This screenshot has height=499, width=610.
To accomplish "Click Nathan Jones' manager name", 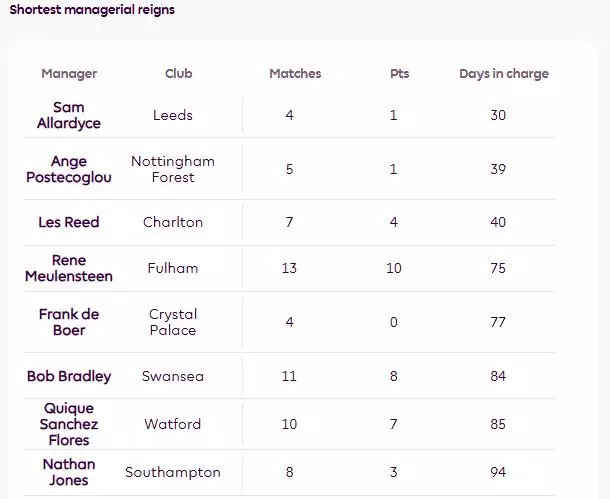I will pyautogui.click(x=69, y=472).
